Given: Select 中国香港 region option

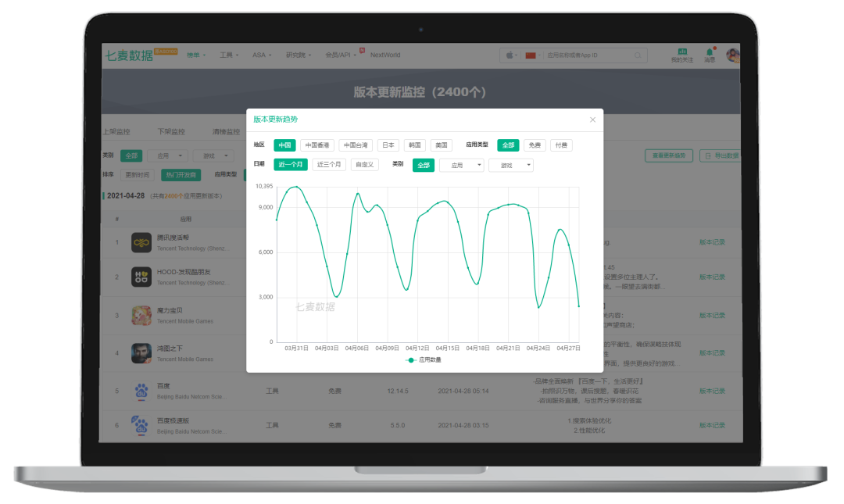Looking at the screenshot, I should click(x=317, y=145).
